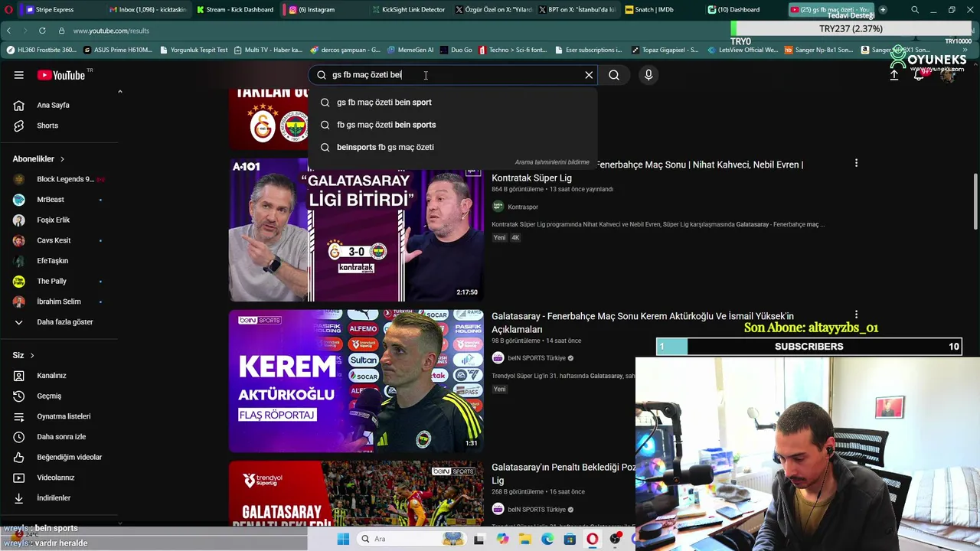This screenshot has height=551, width=980.
Task: Open Task View on the taskbar
Action: (x=479, y=539)
